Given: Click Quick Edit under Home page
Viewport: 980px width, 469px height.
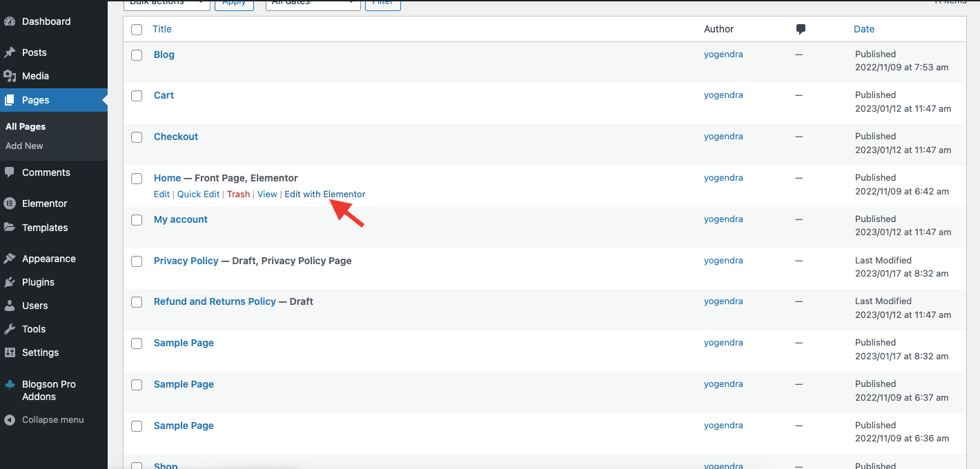Looking at the screenshot, I should 198,194.
